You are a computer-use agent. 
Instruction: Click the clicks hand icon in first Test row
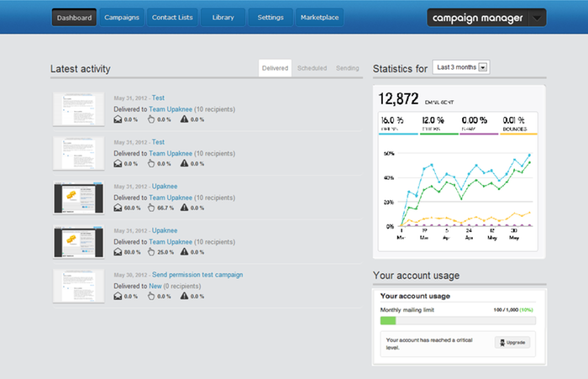(151, 119)
